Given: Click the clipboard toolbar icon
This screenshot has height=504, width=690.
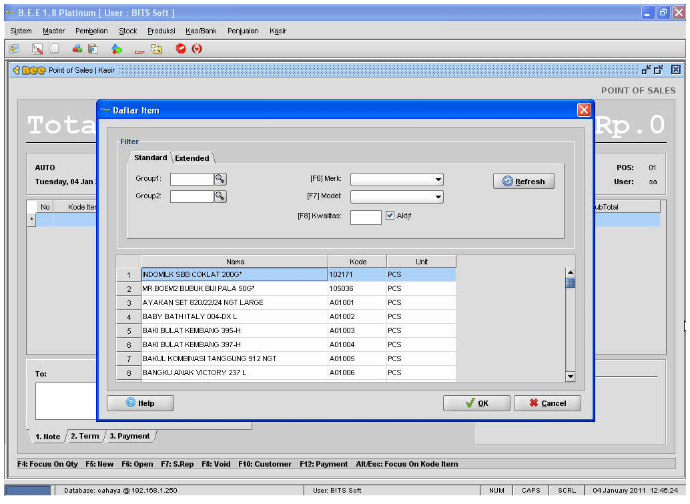Looking at the screenshot, I should click(93, 49).
